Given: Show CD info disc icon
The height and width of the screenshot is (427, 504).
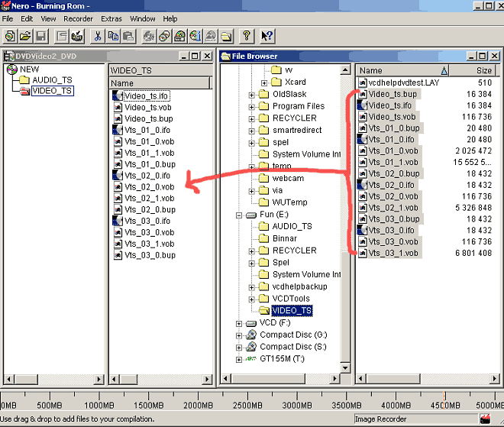Looking at the screenshot, I should click(195, 36).
